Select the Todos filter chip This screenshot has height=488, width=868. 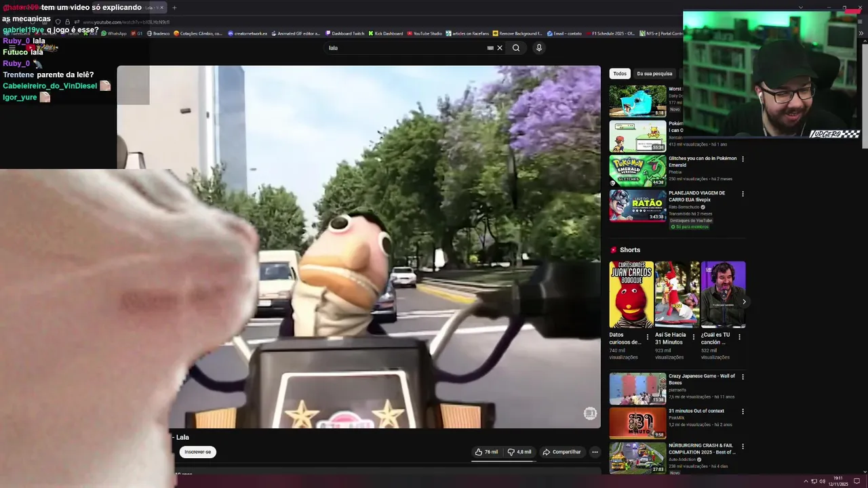pyautogui.click(x=620, y=74)
